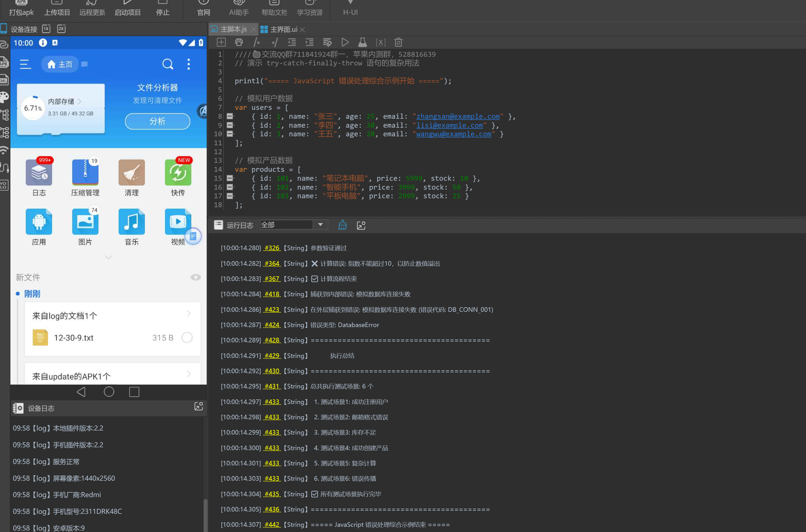Click the 6.71% storage progress circle

pyautogui.click(x=33, y=108)
